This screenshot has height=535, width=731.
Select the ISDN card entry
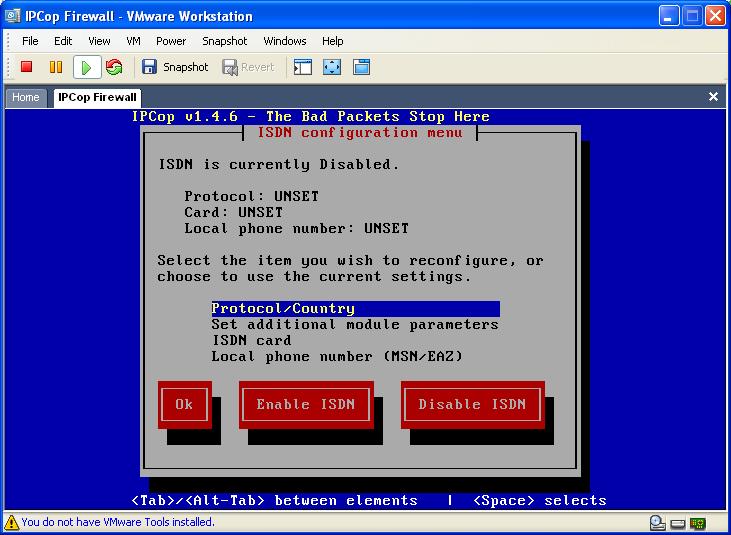pos(252,340)
